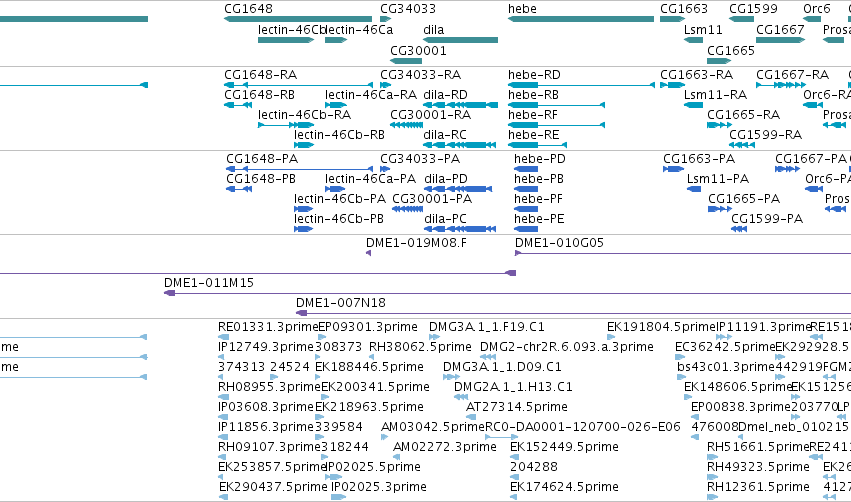
Task: Select the CG1599 gene label
Action: point(753,9)
